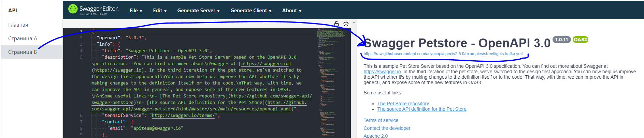Click the Swagger Petstore - OpenAPI 3.0 heading
This screenshot has height=138, width=644.
click(457, 43)
